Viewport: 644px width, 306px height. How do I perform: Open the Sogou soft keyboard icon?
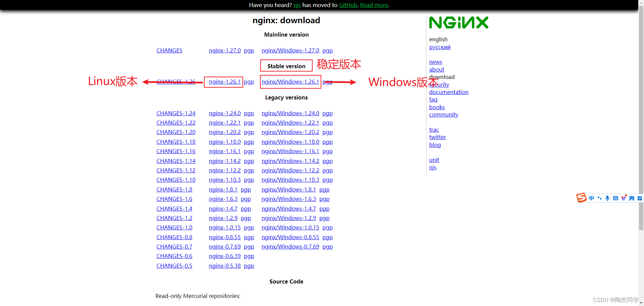click(x=615, y=198)
